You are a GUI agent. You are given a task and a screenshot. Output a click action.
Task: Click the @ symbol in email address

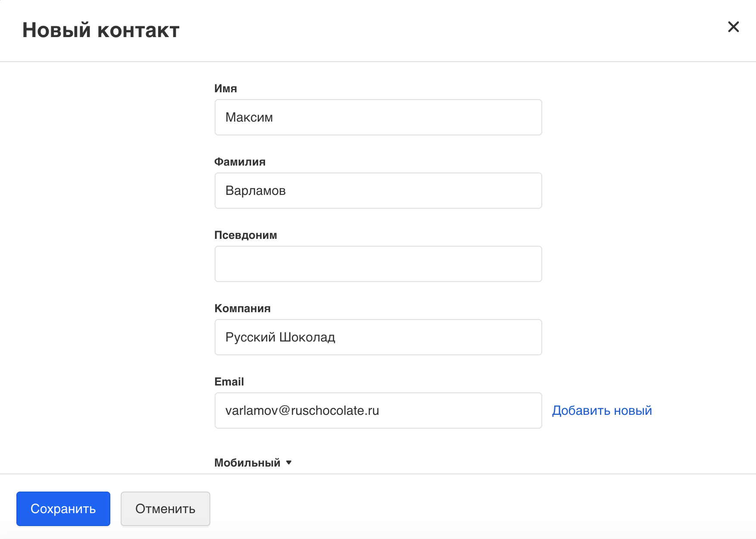284,411
